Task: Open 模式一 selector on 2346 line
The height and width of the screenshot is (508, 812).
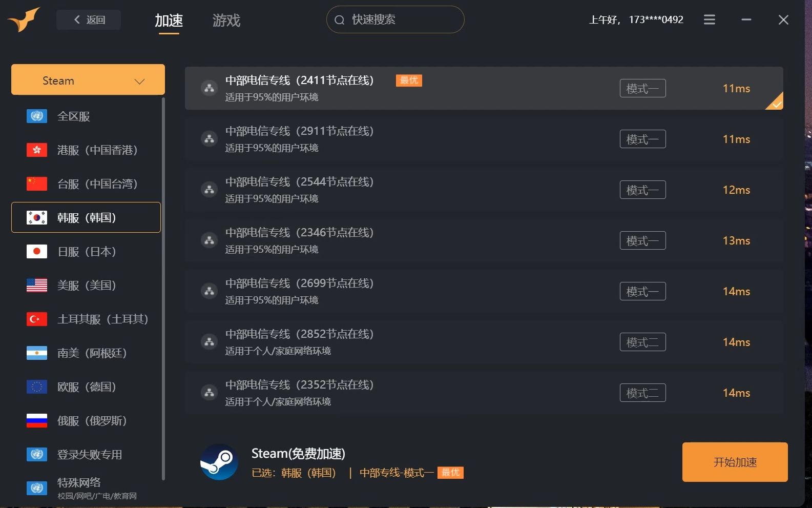Action: coord(642,240)
